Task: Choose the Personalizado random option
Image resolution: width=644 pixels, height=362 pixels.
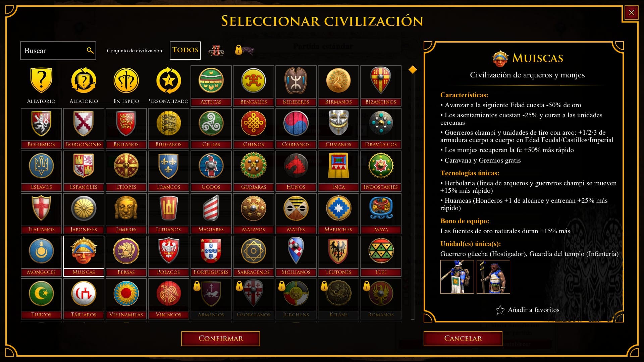Action: coord(168,86)
